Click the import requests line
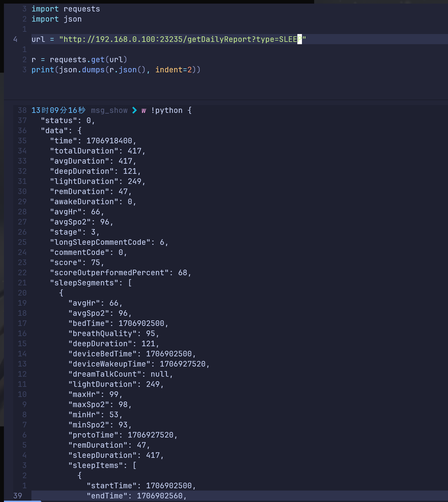 click(x=65, y=9)
